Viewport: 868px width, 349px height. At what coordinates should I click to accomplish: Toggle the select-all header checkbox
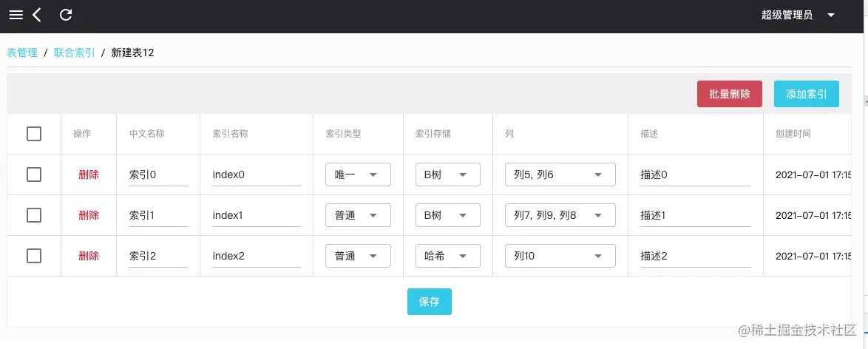tap(34, 134)
